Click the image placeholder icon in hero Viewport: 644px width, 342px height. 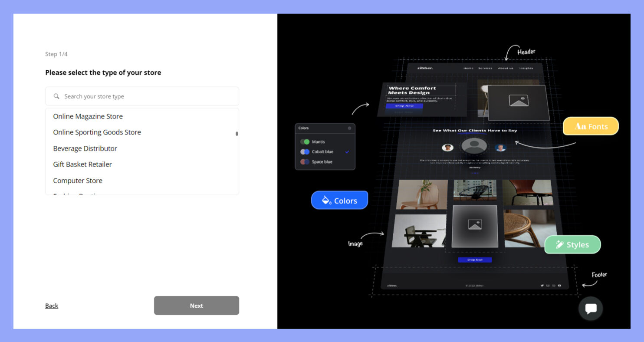coord(518,101)
